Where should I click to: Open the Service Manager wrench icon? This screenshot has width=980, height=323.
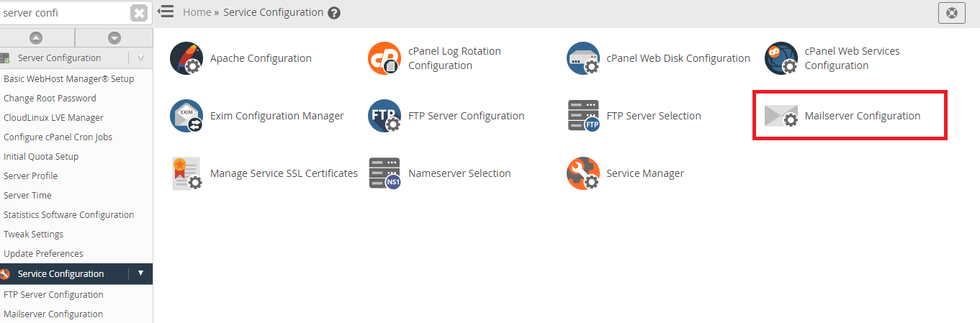pos(583,173)
